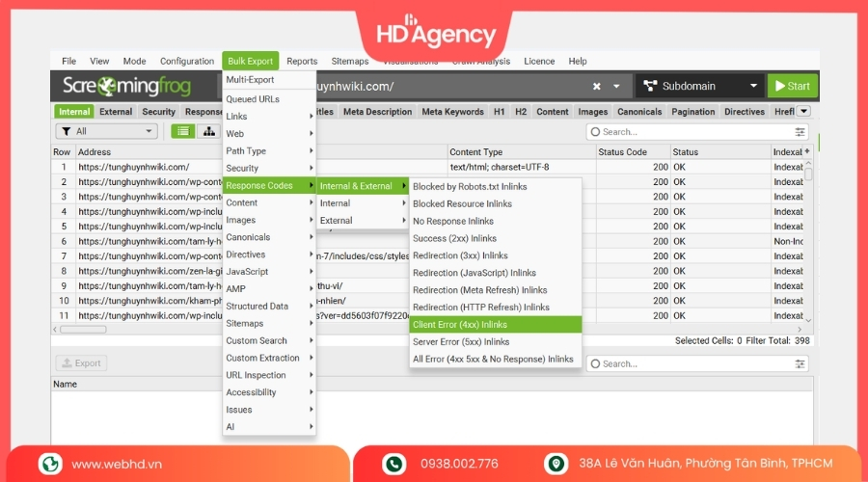Open the Sitemaps menu

[x=350, y=61]
